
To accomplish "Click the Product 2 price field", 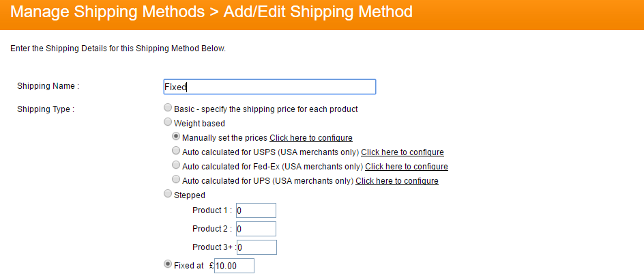I will (256, 229).
